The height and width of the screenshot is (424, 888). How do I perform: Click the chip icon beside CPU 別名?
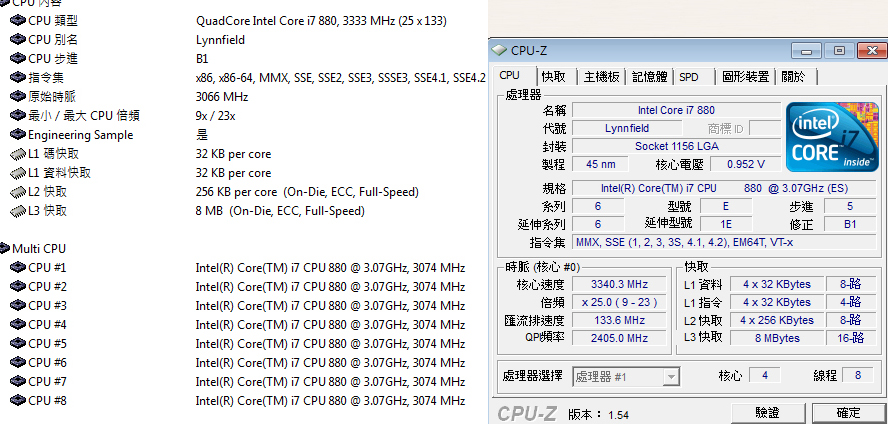18,40
